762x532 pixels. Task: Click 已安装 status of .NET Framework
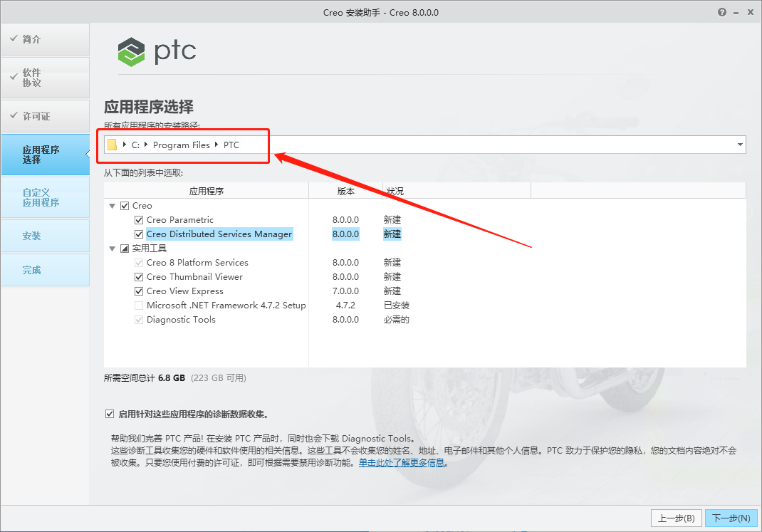397,306
